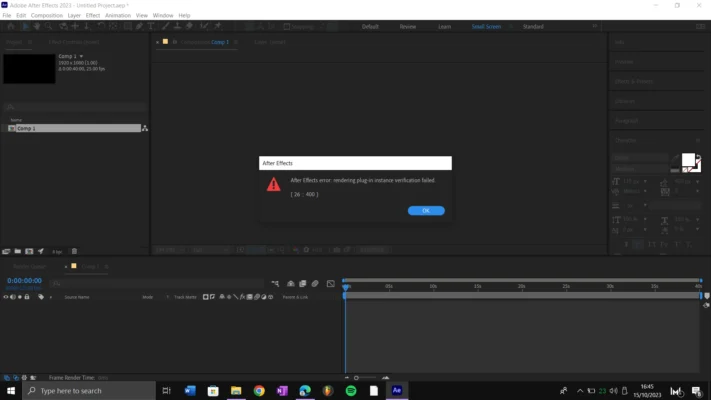Open the Window menu

[163, 15]
